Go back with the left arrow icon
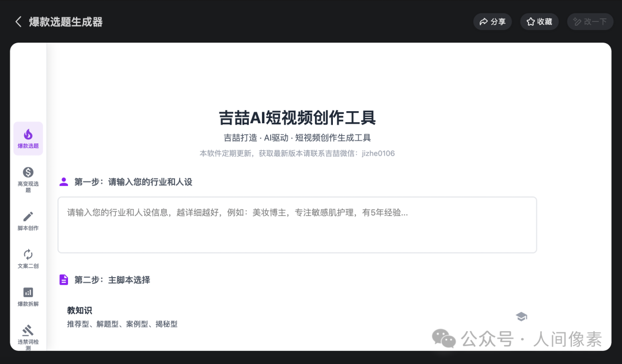 18,22
